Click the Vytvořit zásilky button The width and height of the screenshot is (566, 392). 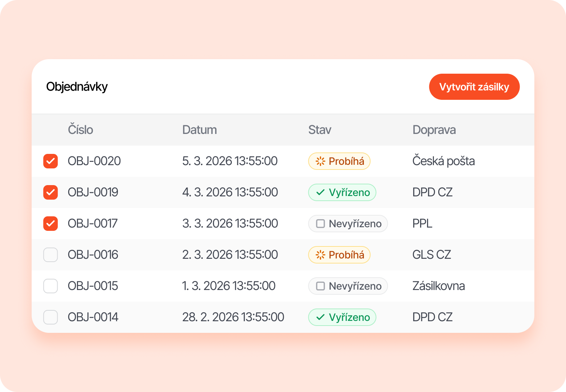474,87
